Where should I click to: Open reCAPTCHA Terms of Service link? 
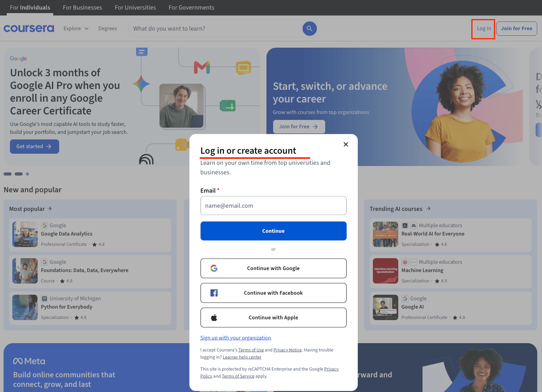click(x=238, y=376)
